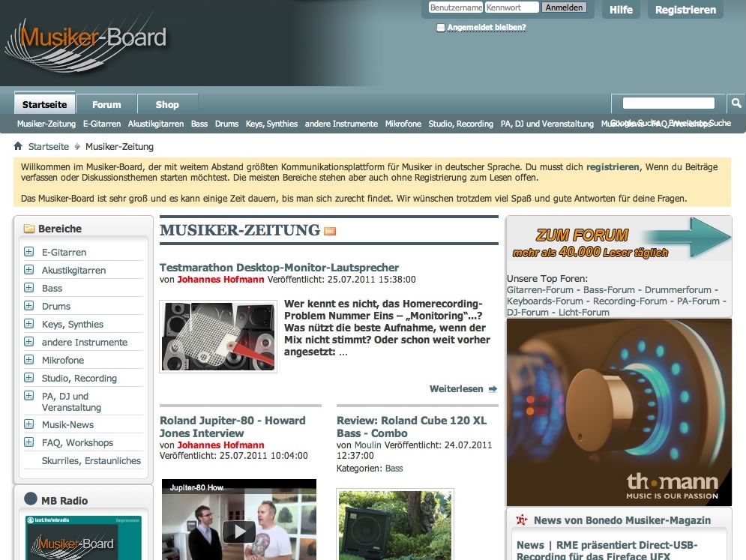
Task: Click the Weiterlesen arrow icon
Action: pos(493,389)
